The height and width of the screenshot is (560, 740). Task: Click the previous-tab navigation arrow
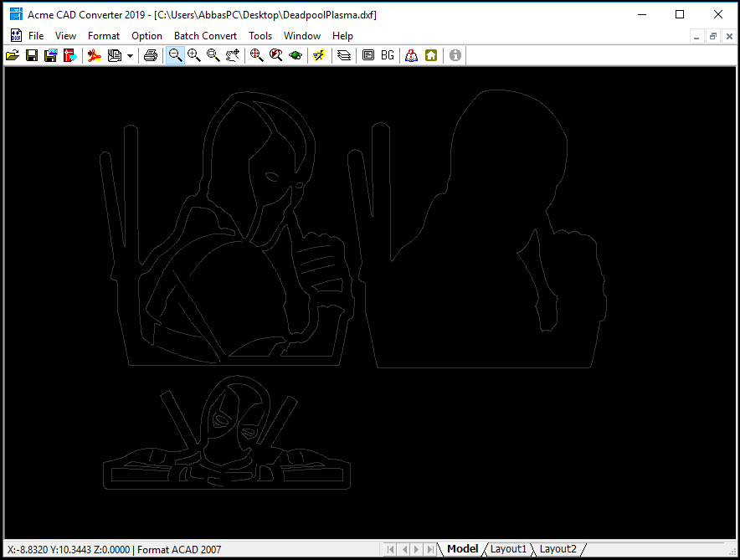pyautogui.click(x=404, y=550)
